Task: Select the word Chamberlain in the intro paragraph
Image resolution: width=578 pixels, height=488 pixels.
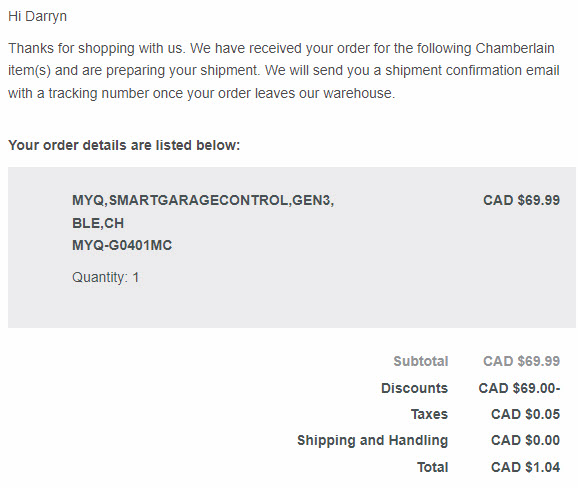Action: point(515,48)
